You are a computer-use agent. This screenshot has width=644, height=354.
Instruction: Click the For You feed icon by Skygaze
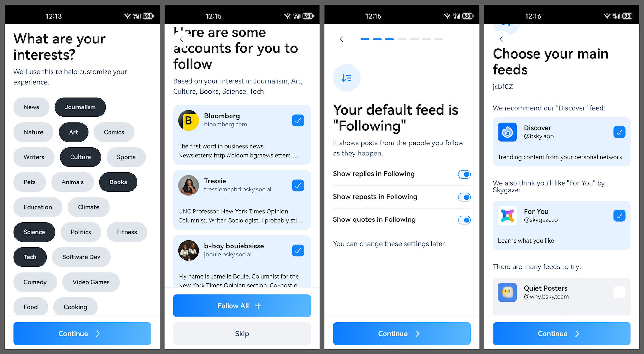pos(507,215)
